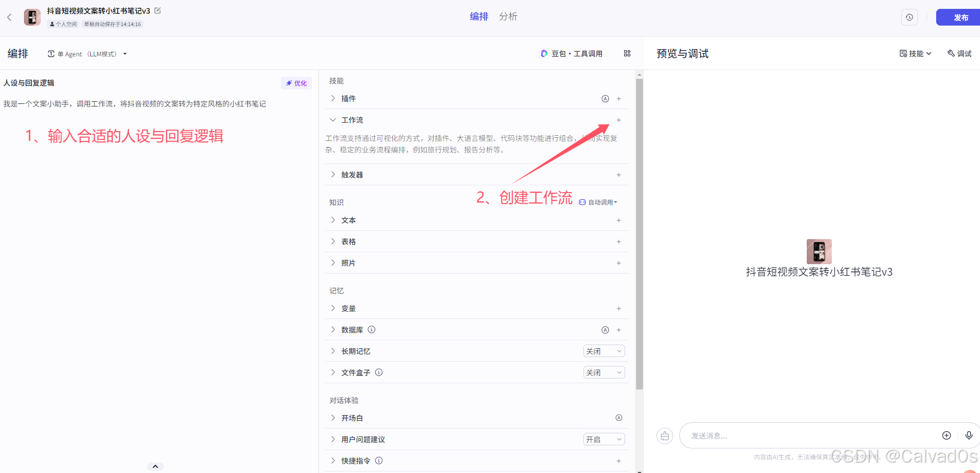Edit the bot name with the pencil icon

click(x=158, y=10)
